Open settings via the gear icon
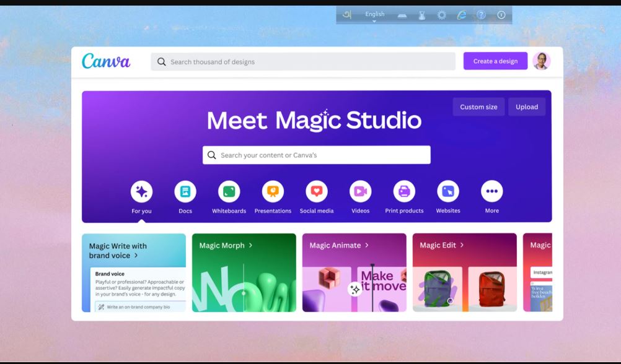This screenshot has height=364, width=621. pos(442,15)
